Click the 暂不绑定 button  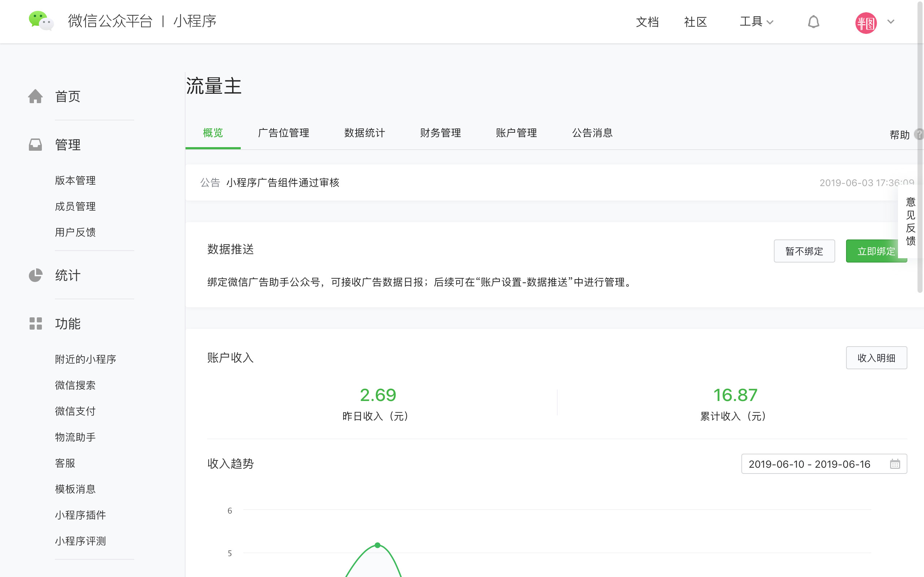click(x=804, y=251)
